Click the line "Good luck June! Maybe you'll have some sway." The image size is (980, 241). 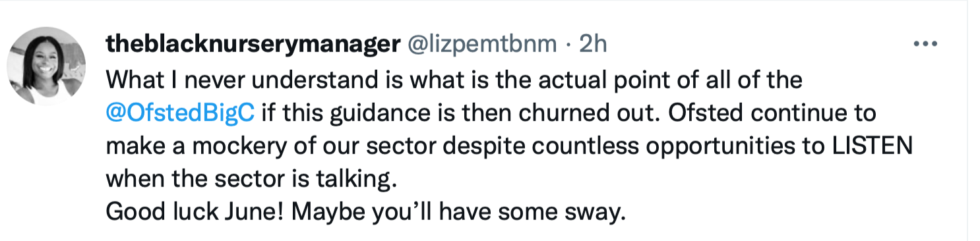[365, 212]
